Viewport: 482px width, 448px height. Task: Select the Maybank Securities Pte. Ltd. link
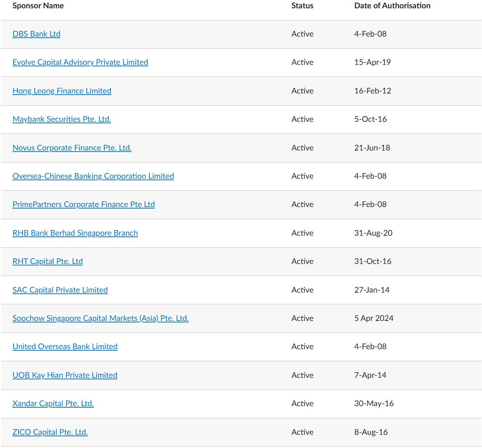(61, 119)
